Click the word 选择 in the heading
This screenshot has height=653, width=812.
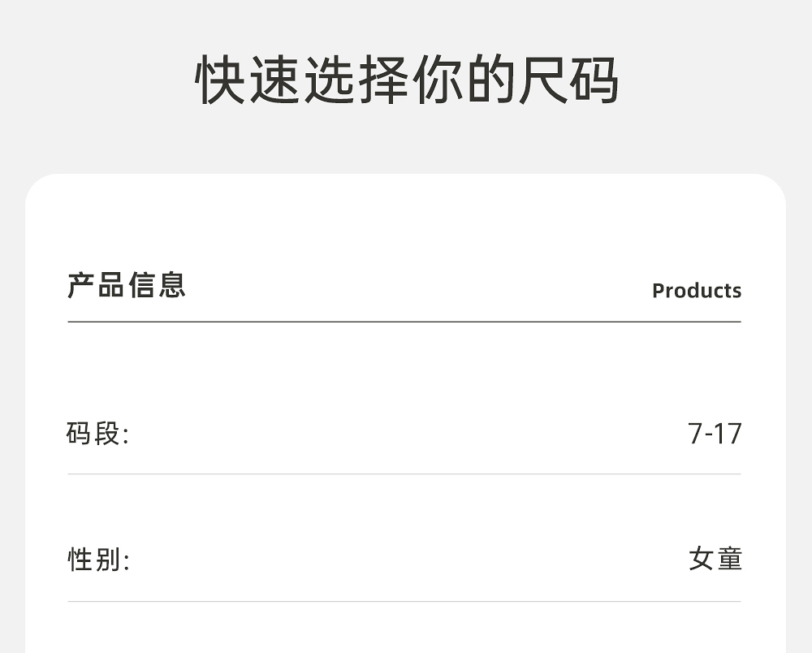click(356, 80)
